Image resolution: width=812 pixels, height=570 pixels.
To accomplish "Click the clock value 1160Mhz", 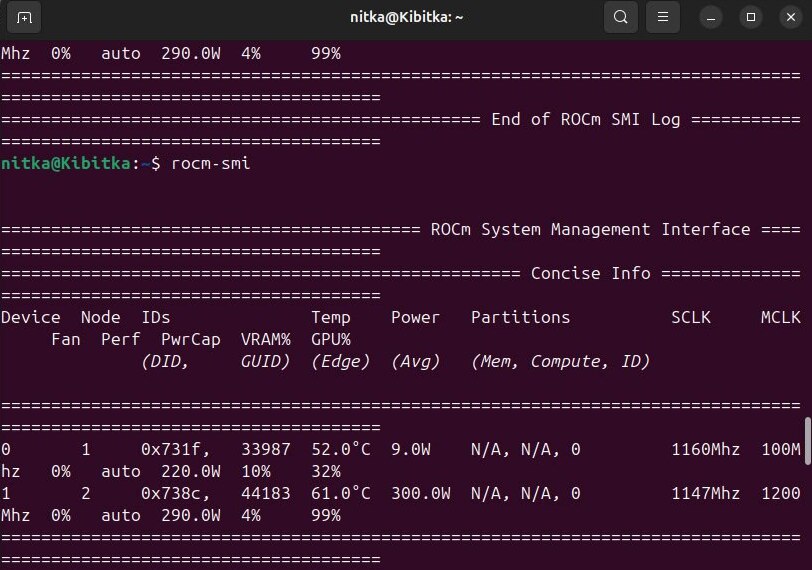I will [x=705, y=449].
